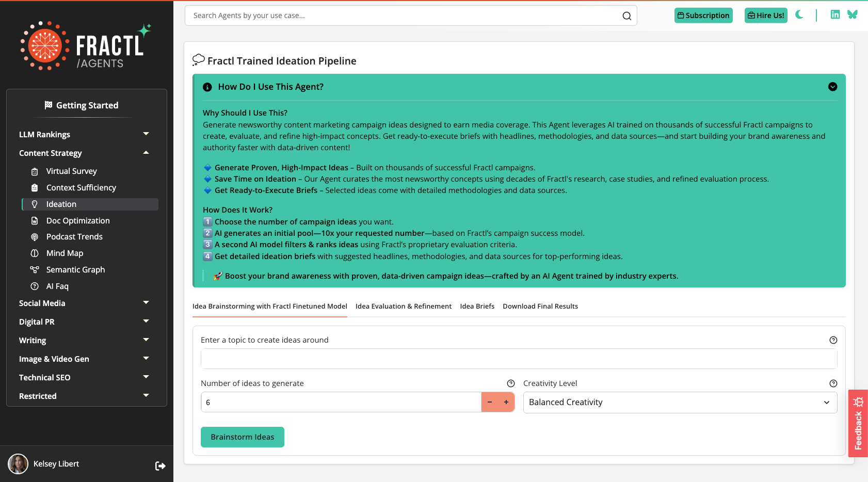This screenshot has height=482, width=868.
Task: Switch to the Idea Briefs tab
Action: [477, 306]
